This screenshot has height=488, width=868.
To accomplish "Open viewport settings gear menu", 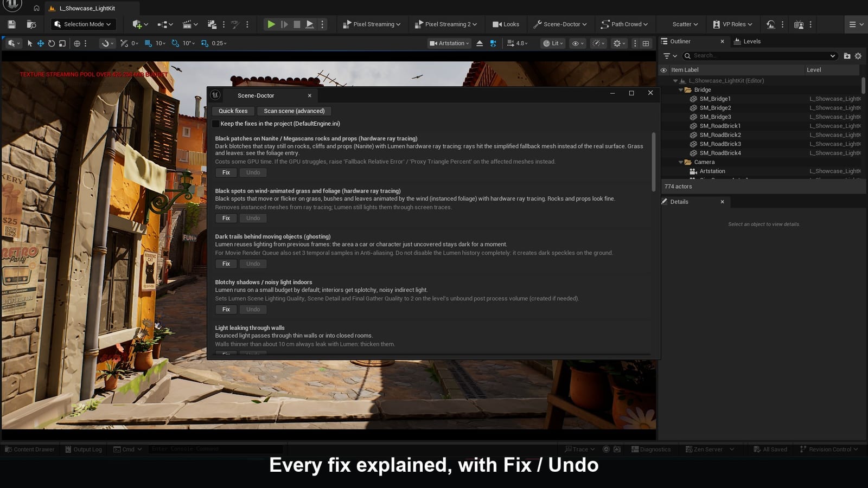I will point(619,43).
